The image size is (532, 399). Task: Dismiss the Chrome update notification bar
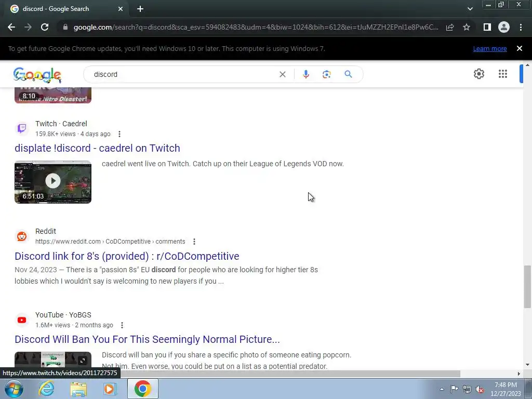(520, 48)
